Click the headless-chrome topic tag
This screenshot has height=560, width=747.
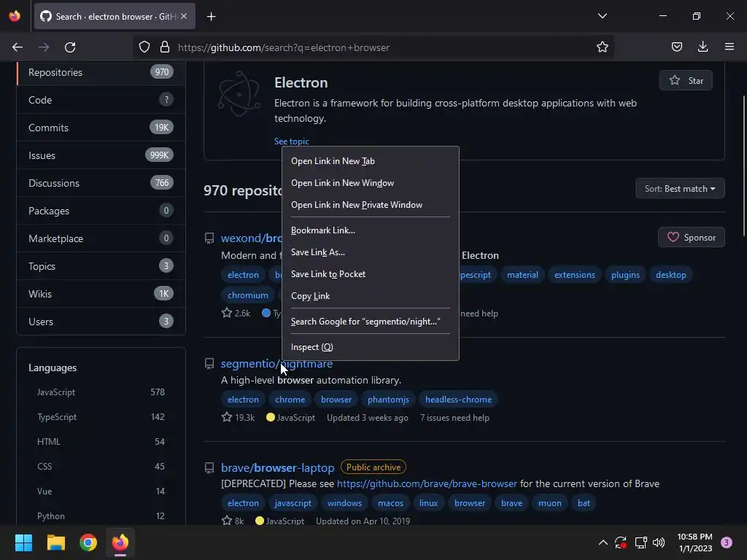coord(458,400)
